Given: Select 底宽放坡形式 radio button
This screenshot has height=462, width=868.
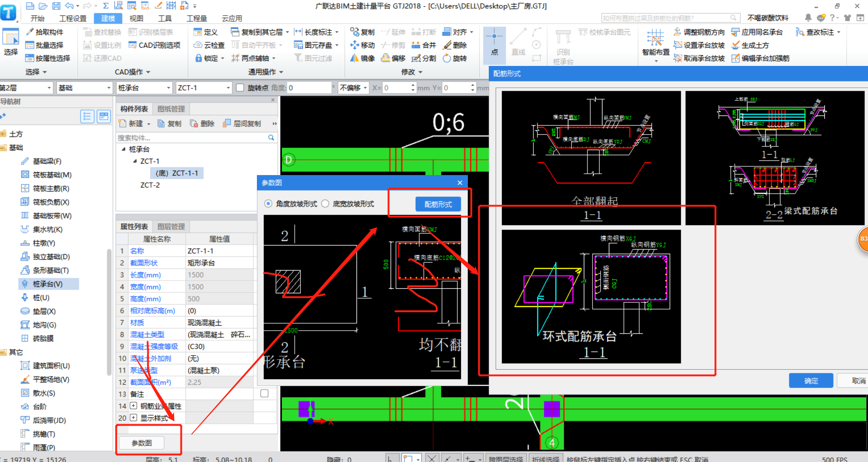Looking at the screenshot, I should click(325, 204).
